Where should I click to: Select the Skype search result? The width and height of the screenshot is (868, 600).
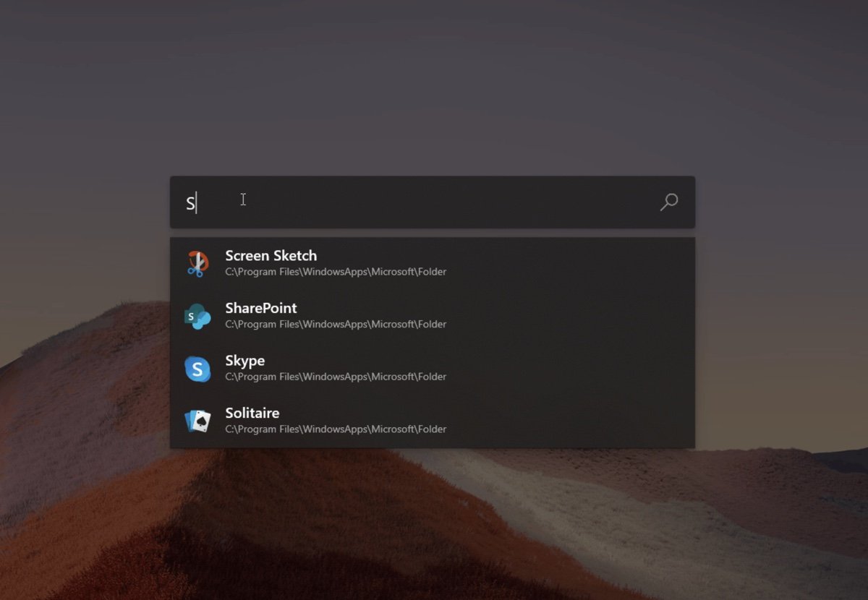244,361
